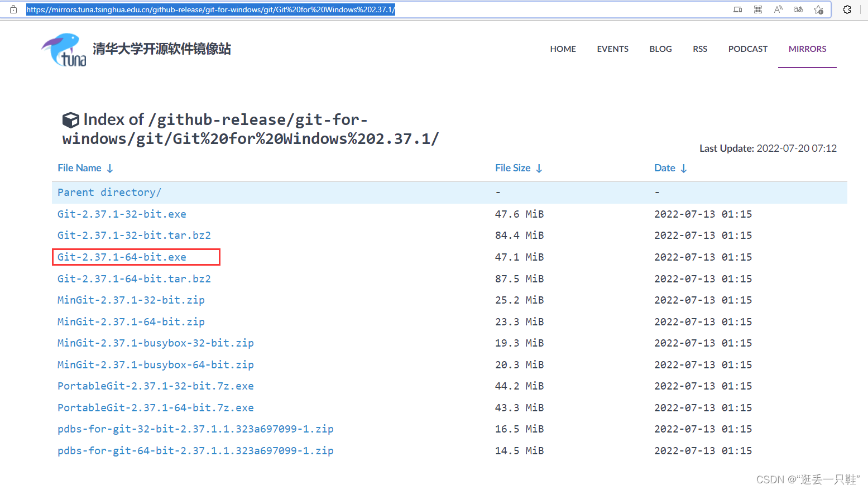Click the File Name column header
The height and width of the screenshot is (490, 868).
[79, 168]
